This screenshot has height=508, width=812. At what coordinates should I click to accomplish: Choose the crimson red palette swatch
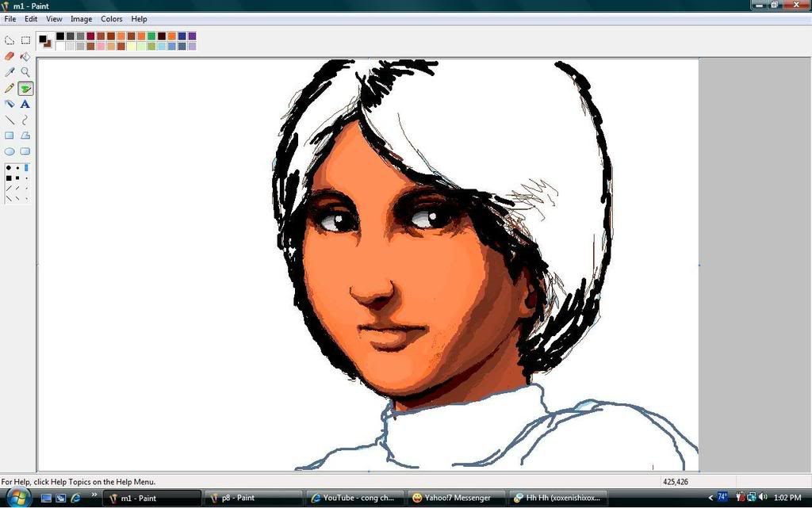[90, 36]
